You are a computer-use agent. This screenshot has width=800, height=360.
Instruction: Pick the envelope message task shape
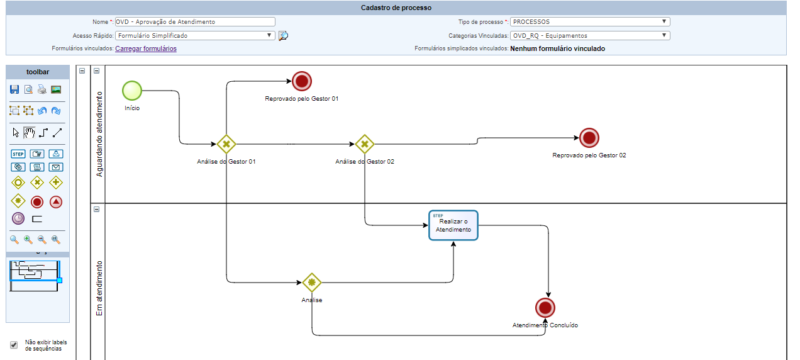[x=56, y=167]
